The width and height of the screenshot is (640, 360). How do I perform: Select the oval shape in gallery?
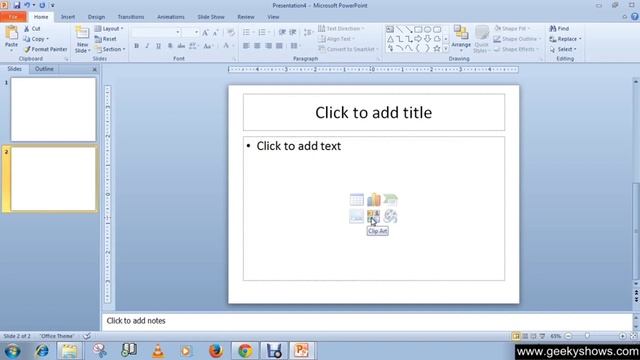[x=427, y=29]
